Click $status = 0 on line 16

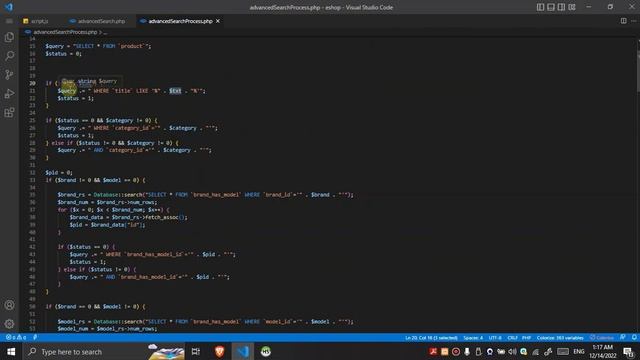coord(63,53)
